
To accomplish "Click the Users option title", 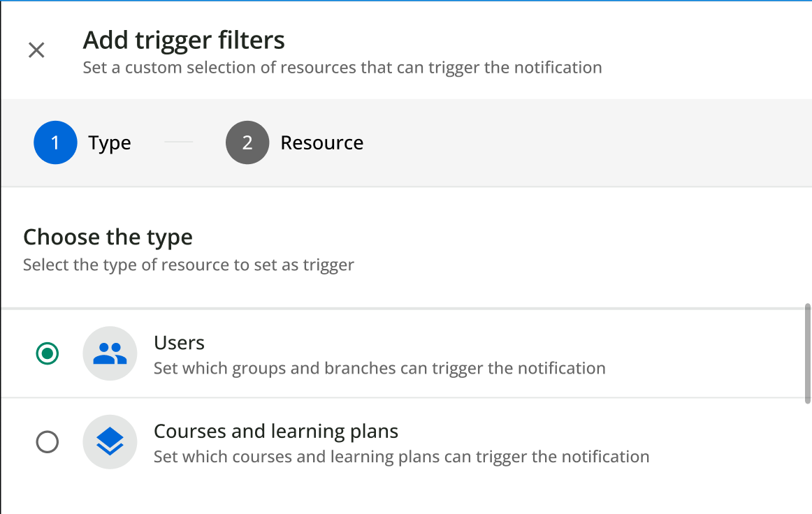I will tap(179, 343).
